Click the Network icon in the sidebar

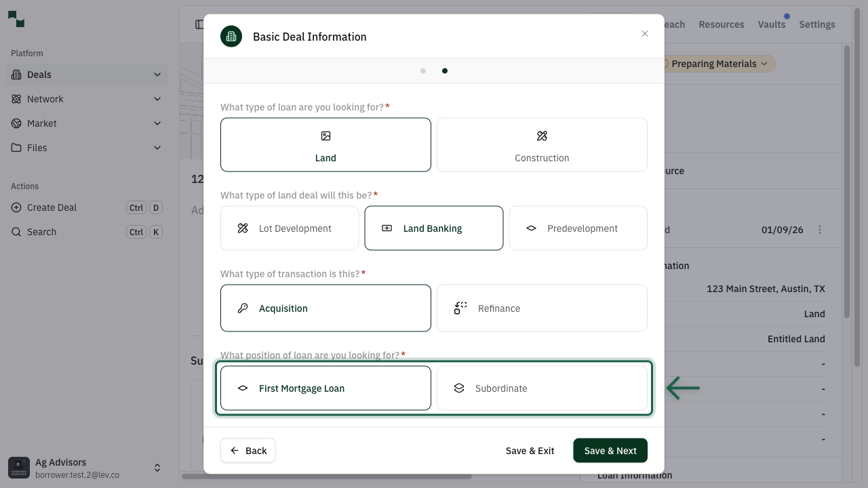pyautogui.click(x=15, y=99)
